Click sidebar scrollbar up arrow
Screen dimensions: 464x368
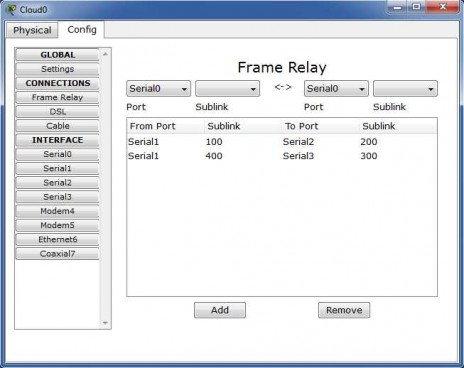click(x=105, y=54)
